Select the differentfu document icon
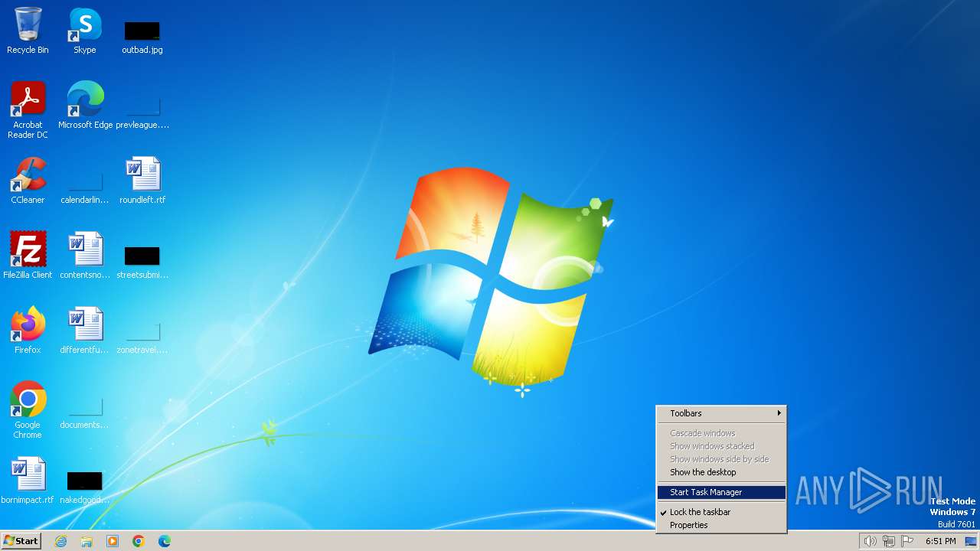Screen dimensions: 980x551 click(x=85, y=331)
